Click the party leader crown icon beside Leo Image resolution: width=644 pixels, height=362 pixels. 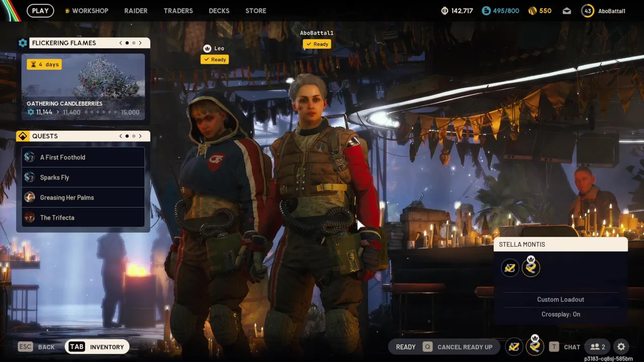pyautogui.click(x=207, y=48)
